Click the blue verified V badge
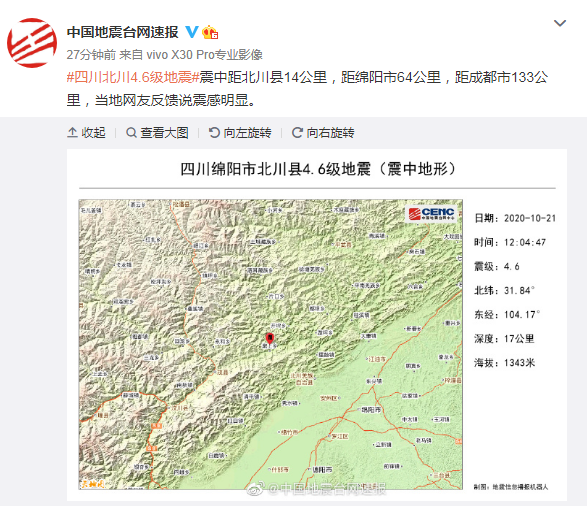The width and height of the screenshot is (587, 506). (192, 32)
